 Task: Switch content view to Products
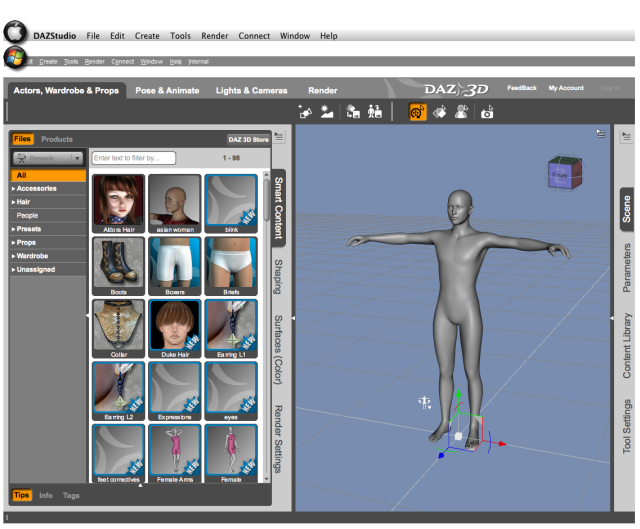57,139
